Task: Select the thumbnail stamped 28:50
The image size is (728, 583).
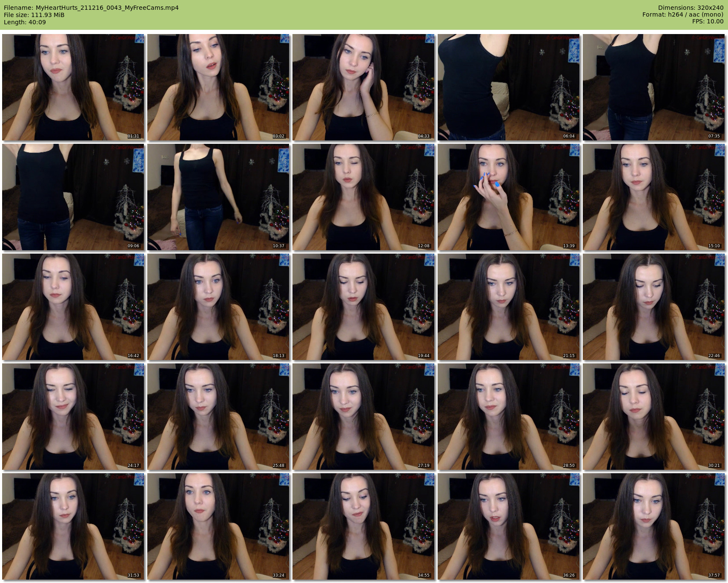Action: (x=509, y=417)
